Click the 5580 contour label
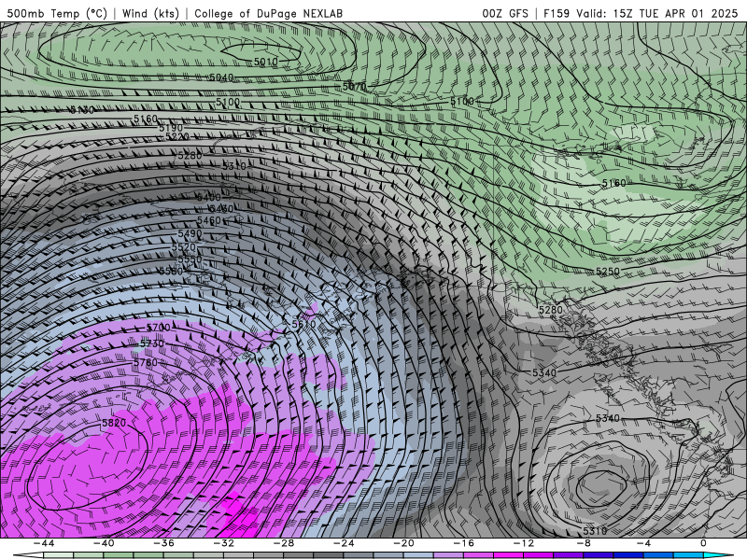Viewport: 747px width, 560px height. 171,271
